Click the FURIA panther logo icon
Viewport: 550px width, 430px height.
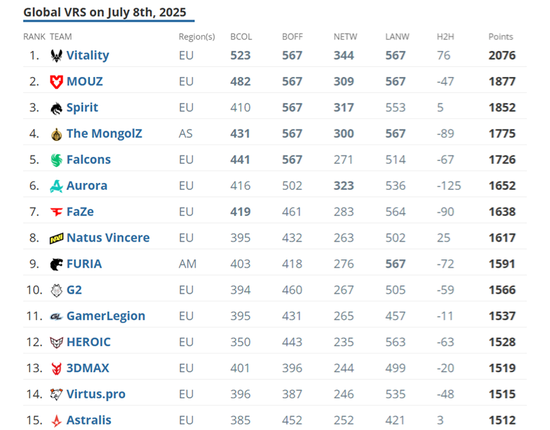click(56, 264)
